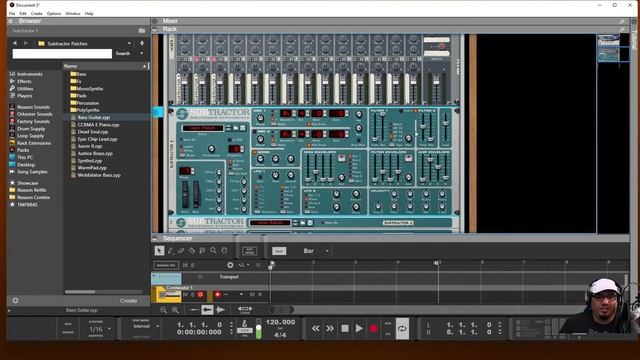Click the sequencer zoom in magnifier
Viewport: 640px width, 360px height.
click(x=175, y=310)
